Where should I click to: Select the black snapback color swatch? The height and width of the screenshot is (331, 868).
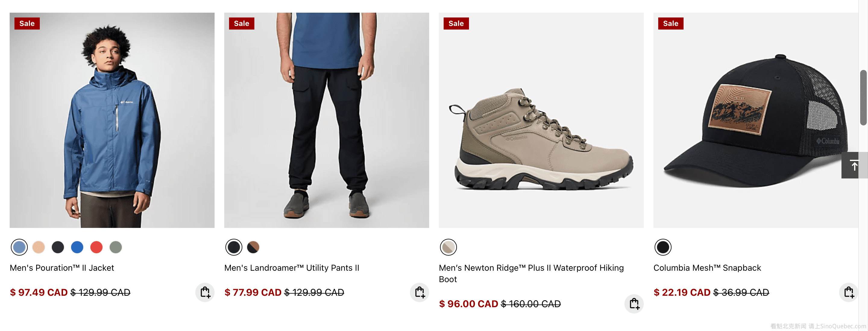point(662,247)
